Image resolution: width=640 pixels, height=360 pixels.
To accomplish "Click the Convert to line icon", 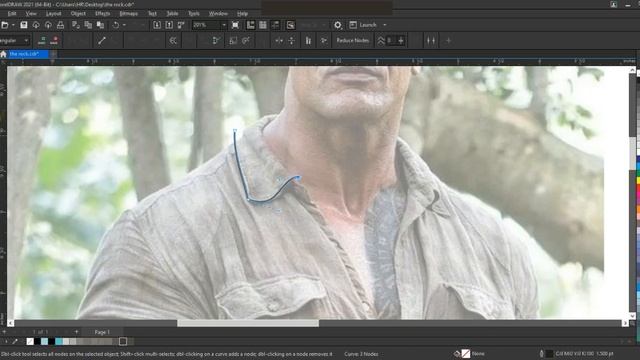I will point(102,40).
